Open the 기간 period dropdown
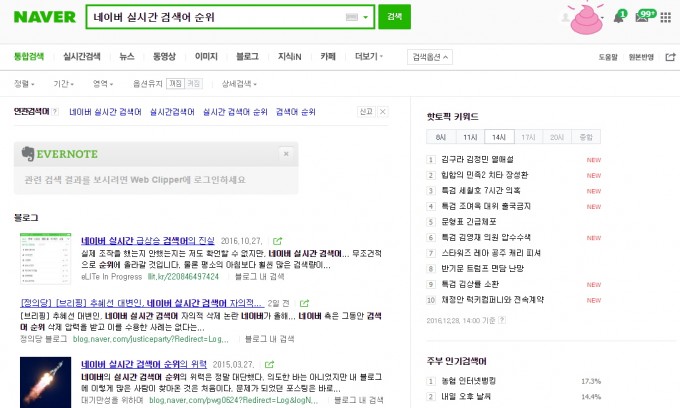 pyautogui.click(x=64, y=84)
